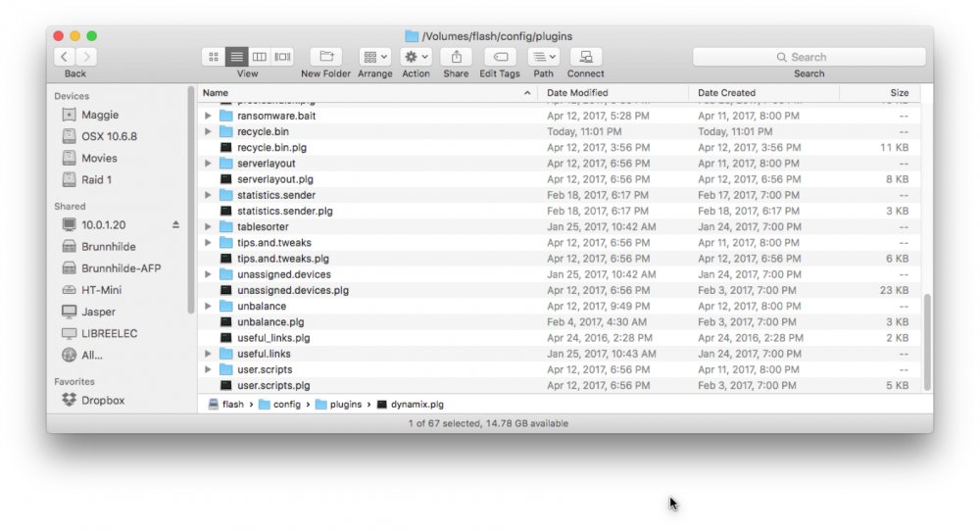Open the Share toolbar button
980x531 pixels.
coord(457,57)
